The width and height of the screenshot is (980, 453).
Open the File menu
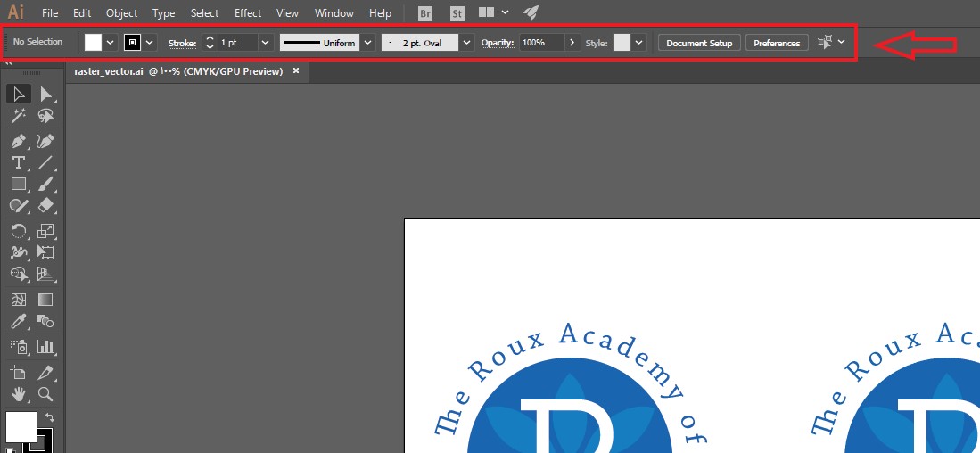(x=50, y=13)
